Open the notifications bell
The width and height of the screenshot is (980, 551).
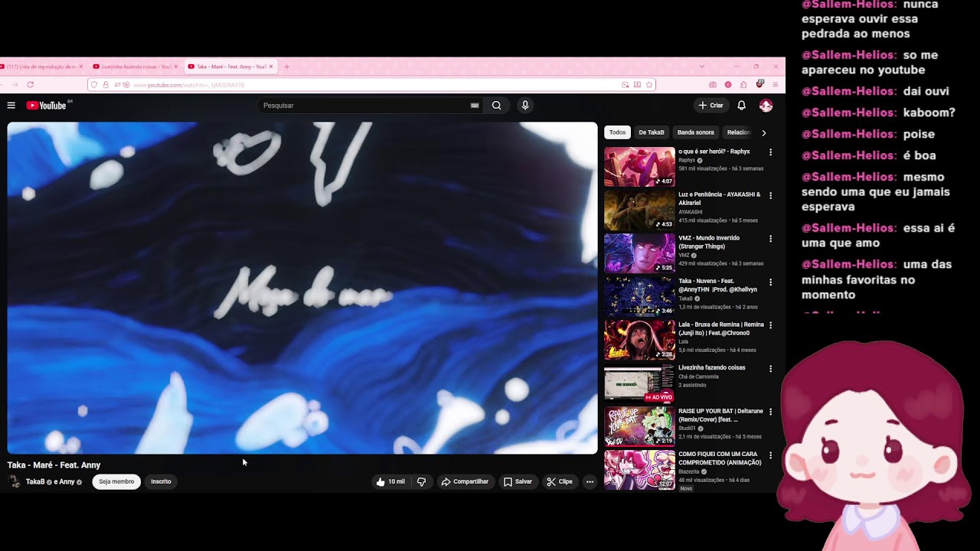(x=741, y=106)
